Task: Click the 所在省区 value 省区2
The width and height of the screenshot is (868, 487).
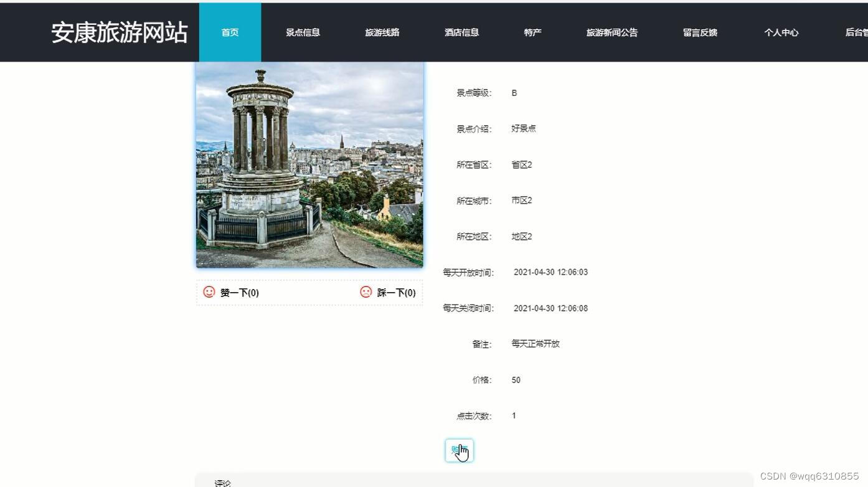Action: pyautogui.click(x=522, y=165)
